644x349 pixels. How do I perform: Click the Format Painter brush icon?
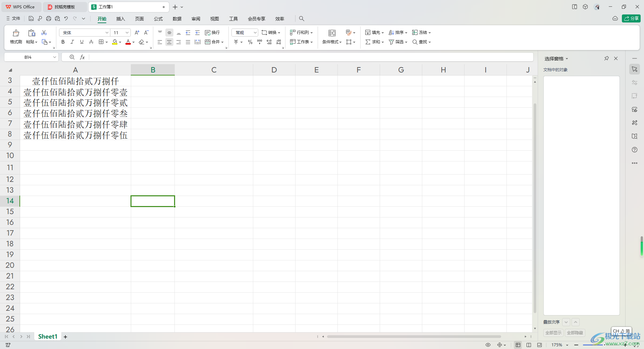pos(16,33)
